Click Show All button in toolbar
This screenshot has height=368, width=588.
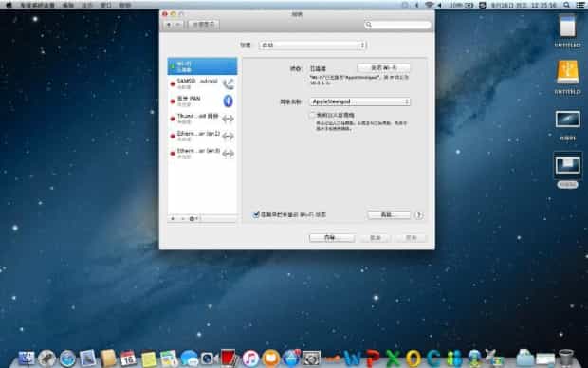click(204, 25)
